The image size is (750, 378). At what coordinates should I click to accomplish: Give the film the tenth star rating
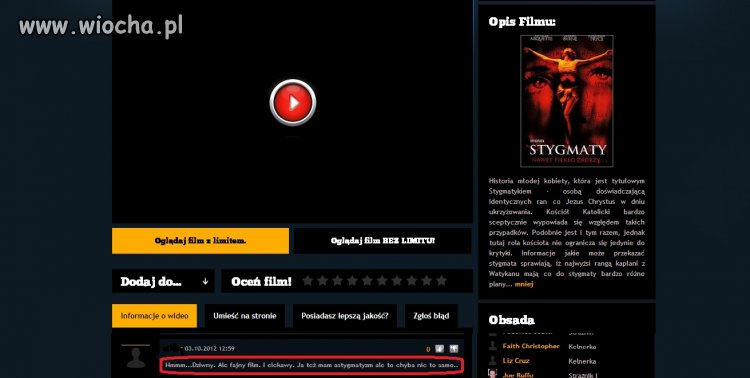441,281
